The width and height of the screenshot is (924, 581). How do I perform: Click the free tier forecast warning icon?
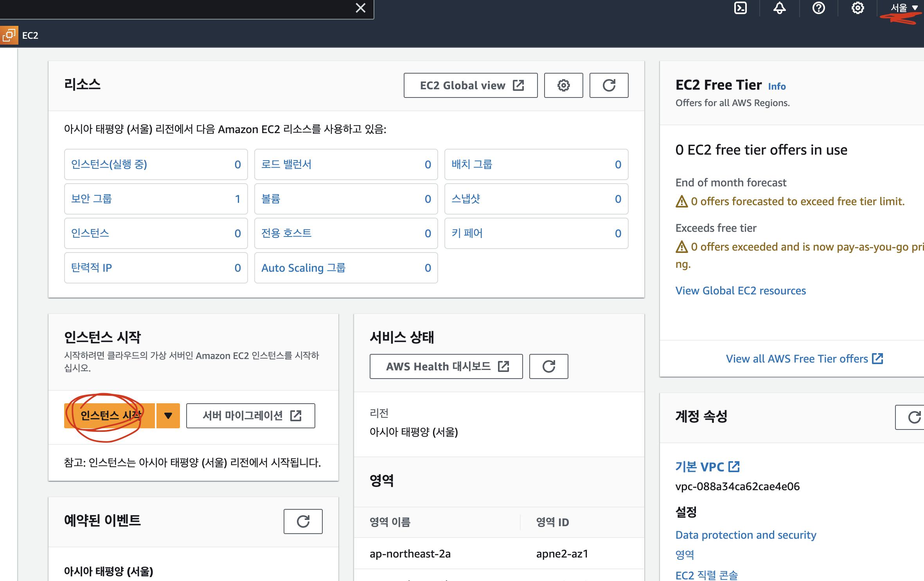[681, 201]
